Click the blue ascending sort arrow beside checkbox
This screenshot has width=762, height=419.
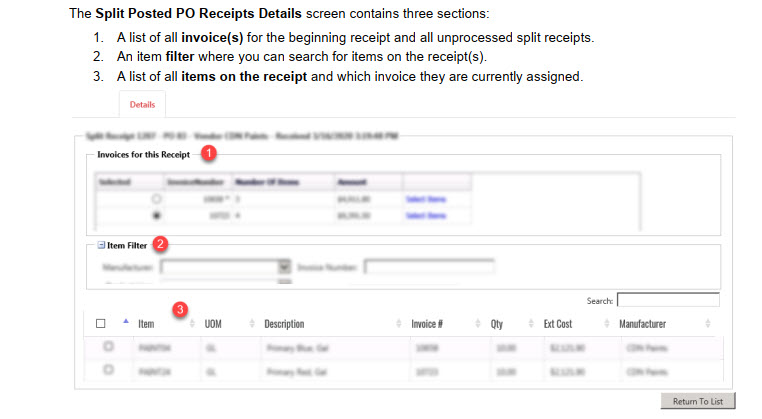125,323
